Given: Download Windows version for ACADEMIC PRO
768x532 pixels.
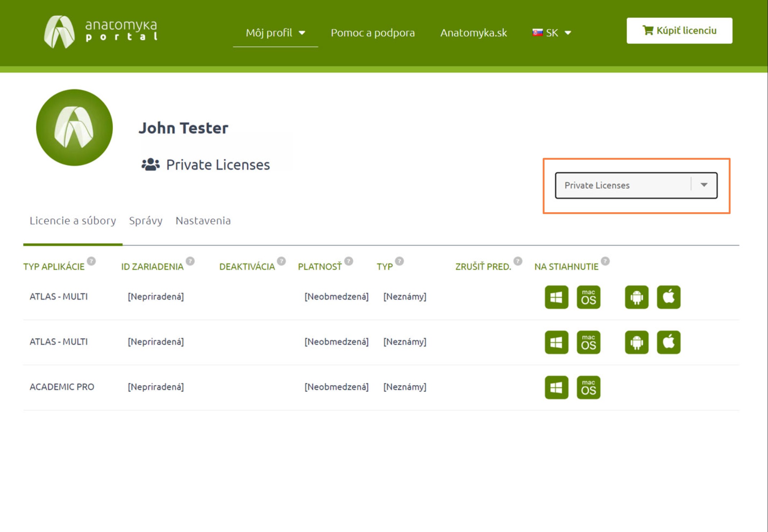Looking at the screenshot, I should point(556,387).
